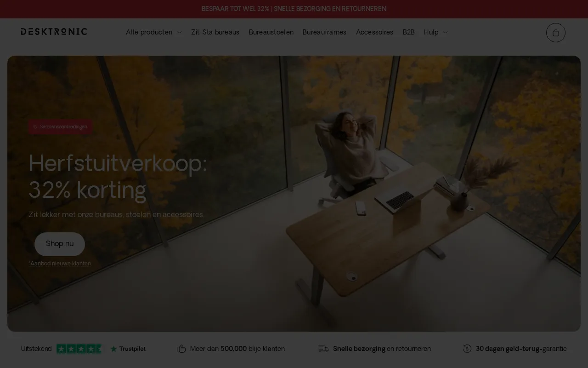Go to Bureaustoelen in the navigation
The image size is (588, 368).
click(x=271, y=32)
